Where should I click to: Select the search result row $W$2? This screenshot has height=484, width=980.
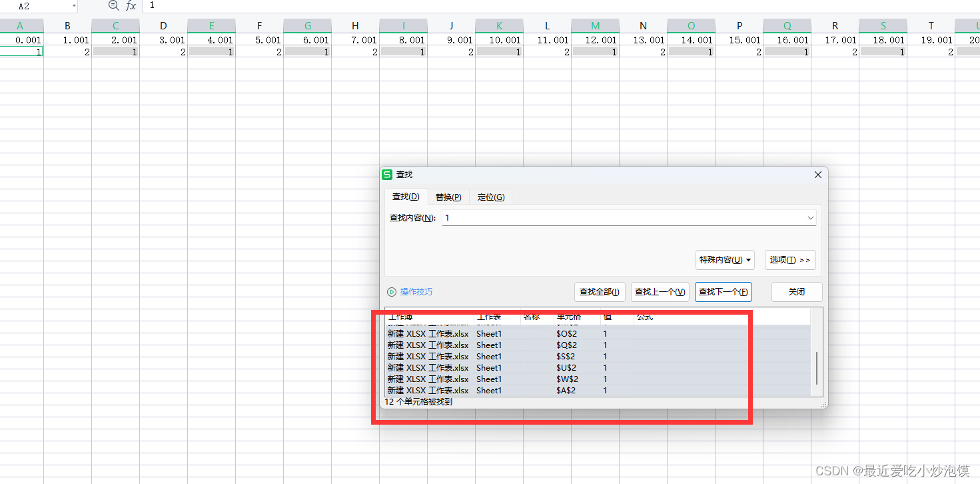coord(566,379)
